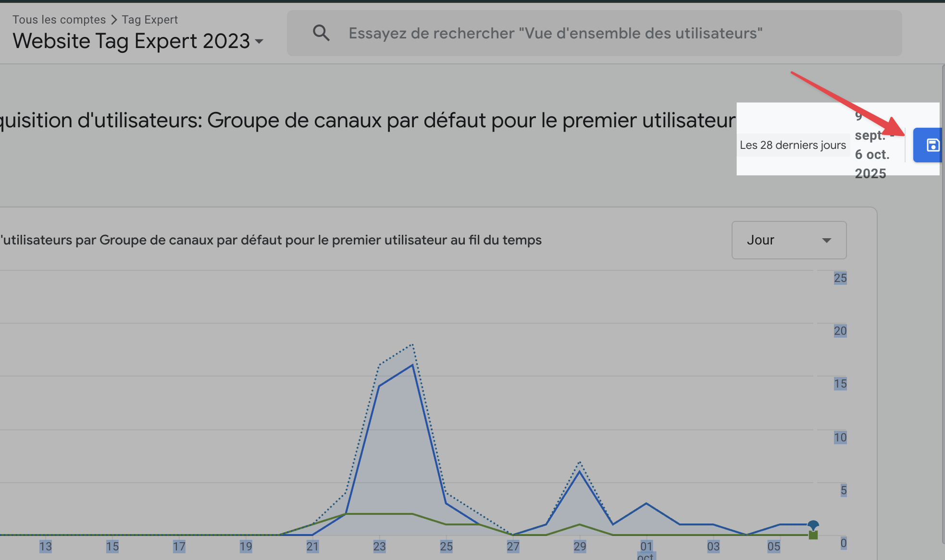Expand the Jour granularity dropdown
This screenshot has width=945, height=560.
(x=789, y=240)
